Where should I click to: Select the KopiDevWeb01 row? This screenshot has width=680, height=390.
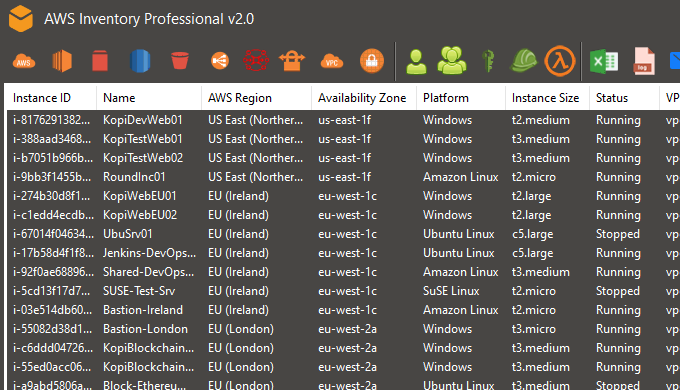343,120
